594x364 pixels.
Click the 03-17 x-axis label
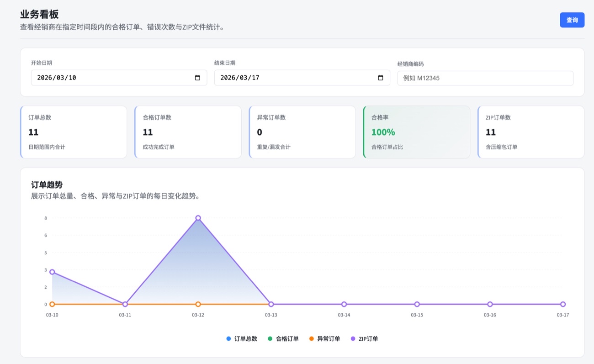tap(563, 315)
